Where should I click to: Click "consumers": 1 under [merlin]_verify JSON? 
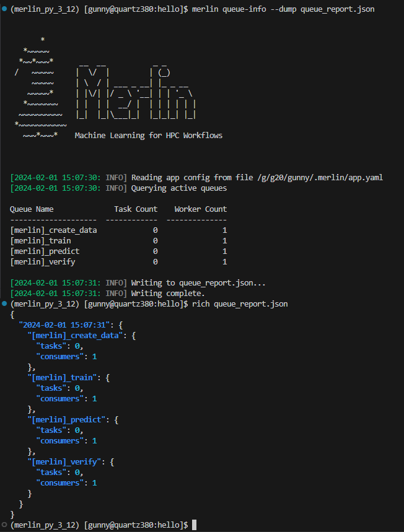[x=66, y=483]
